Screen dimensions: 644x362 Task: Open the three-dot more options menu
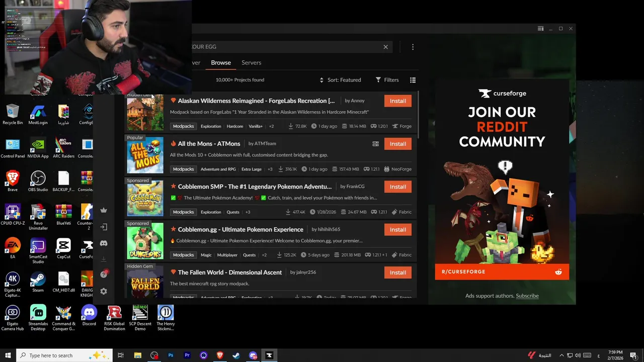(413, 47)
